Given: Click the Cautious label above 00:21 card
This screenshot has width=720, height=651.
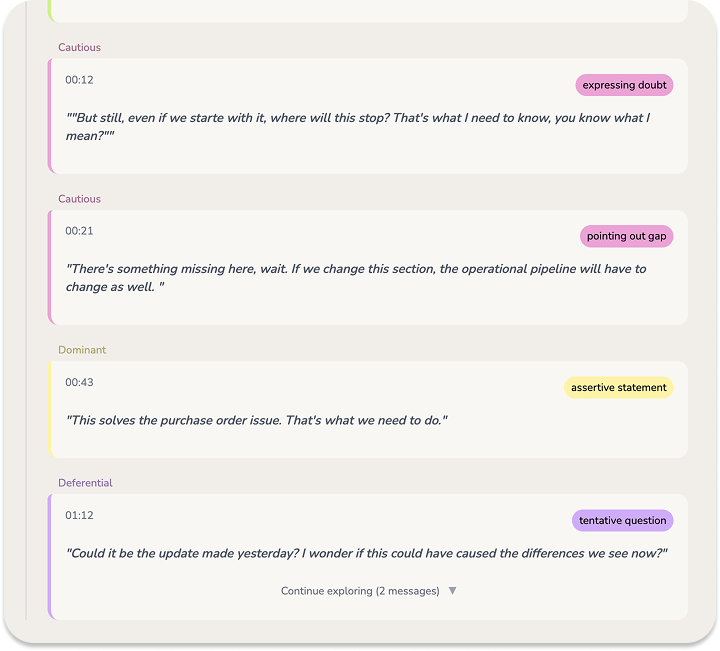Looking at the screenshot, I should coord(79,199).
